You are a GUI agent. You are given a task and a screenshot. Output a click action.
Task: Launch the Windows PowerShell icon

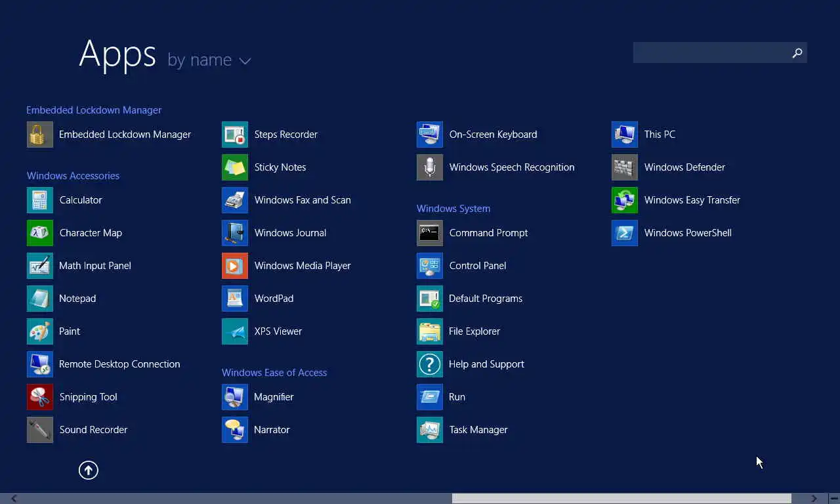click(x=625, y=233)
